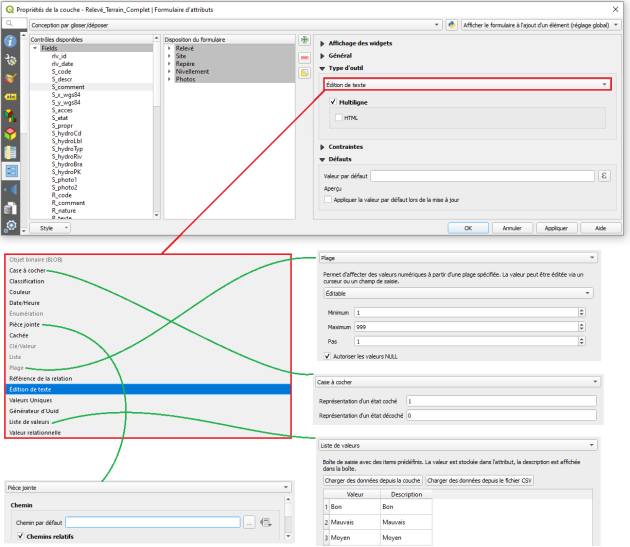Screen dimensions: 630x547
Task: Open the Information section in the sidebar
Action: (x=10, y=41)
